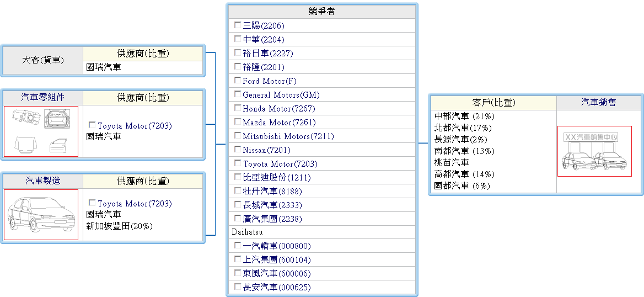Open Toyota Motor(7203) link in competitors list

coord(280,164)
